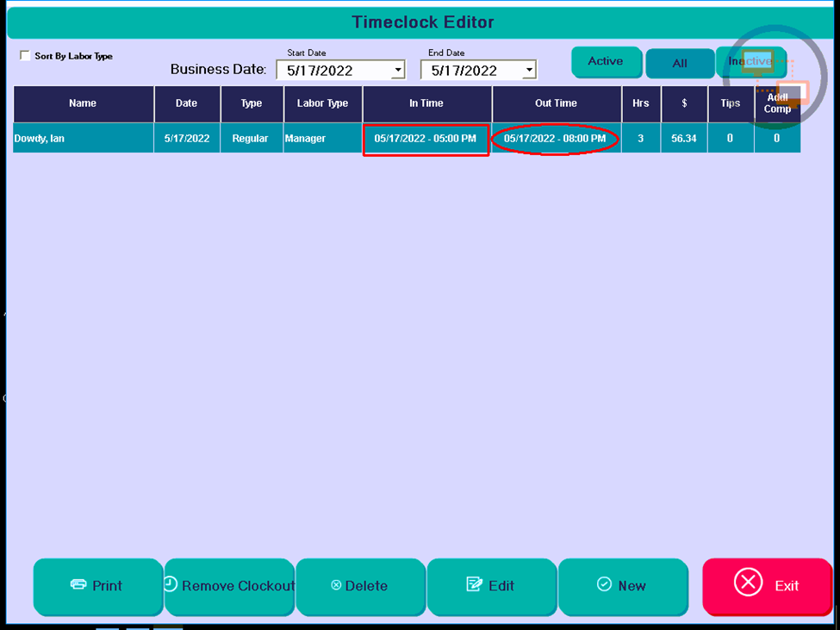Image resolution: width=840 pixels, height=630 pixels.
Task: Click the circled X icon on Delete
Action: pyautogui.click(x=336, y=585)
